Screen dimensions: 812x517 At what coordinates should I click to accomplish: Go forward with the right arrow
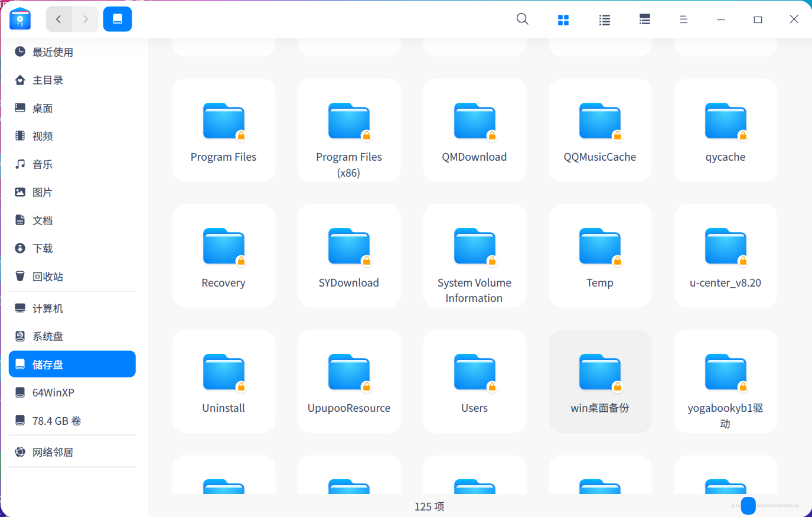pyautogui.click(x=86, y=19)
